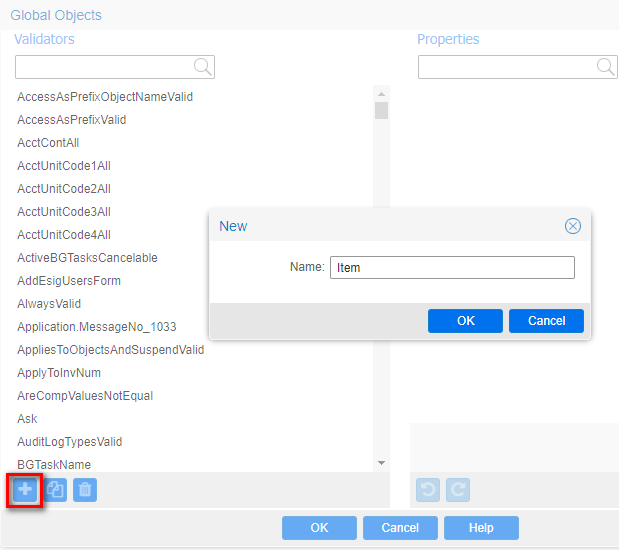Select the AcctContAll validator
The height and width of the screenshot is (550, 619).
(x=48, y=143)
